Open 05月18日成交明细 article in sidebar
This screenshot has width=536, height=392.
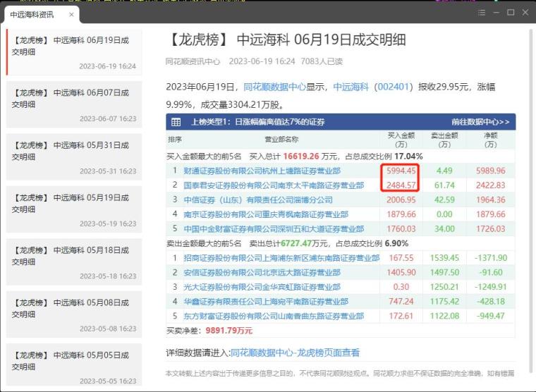(x=74, y=262)
